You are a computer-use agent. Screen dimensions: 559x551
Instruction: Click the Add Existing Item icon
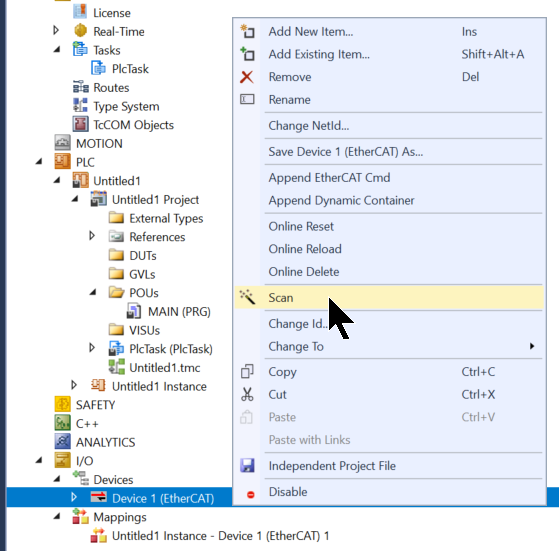pos(247,54)
